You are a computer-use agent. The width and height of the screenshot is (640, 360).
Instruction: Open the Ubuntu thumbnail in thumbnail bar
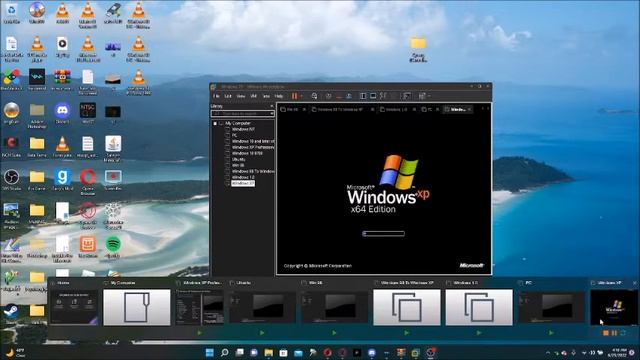(262, 307)
